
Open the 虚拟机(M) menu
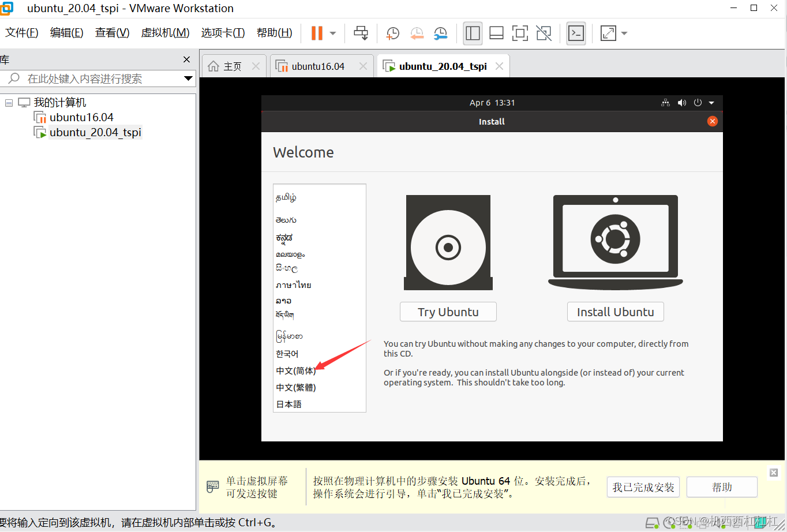[165, 33]
